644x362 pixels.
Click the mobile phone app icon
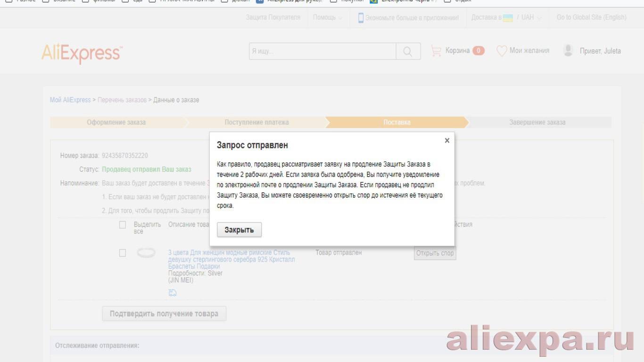pos(361,18)
